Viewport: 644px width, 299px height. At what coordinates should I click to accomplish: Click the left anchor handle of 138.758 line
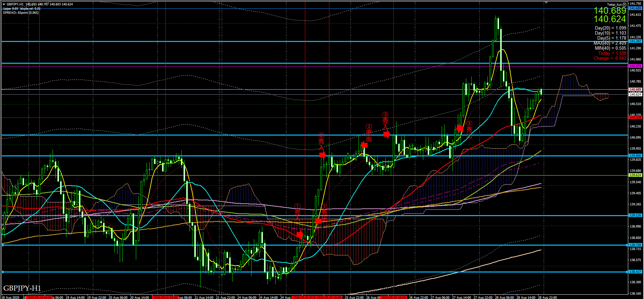(3, 245)
